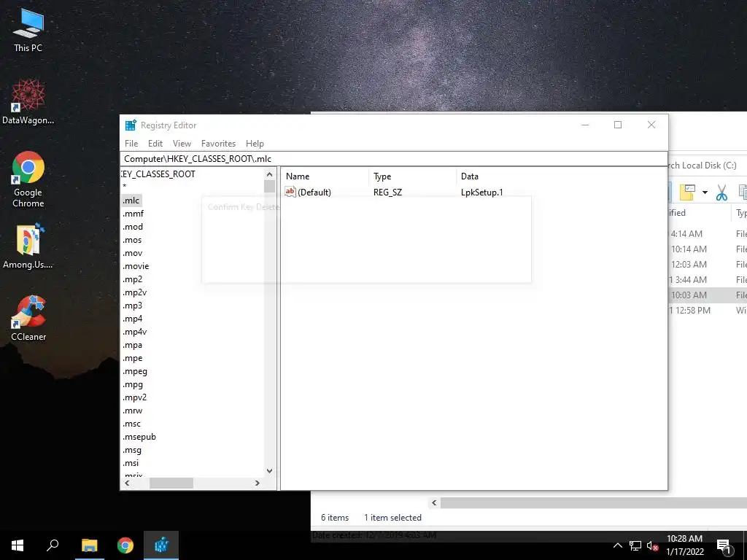Click the (Default) string value icon
Image resolution: width=747 pixels, height=560 pixels.
[x=290, y=192]
